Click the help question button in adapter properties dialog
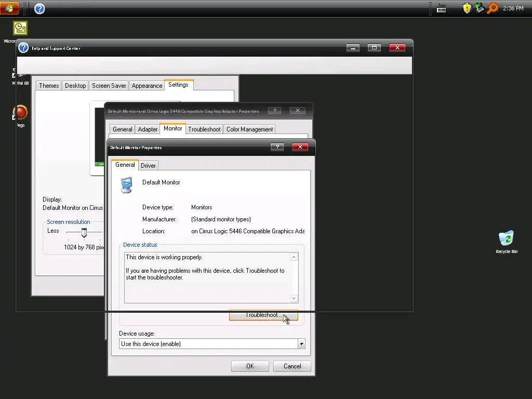Viewport: 532px width, 399px height. point(274,111)
